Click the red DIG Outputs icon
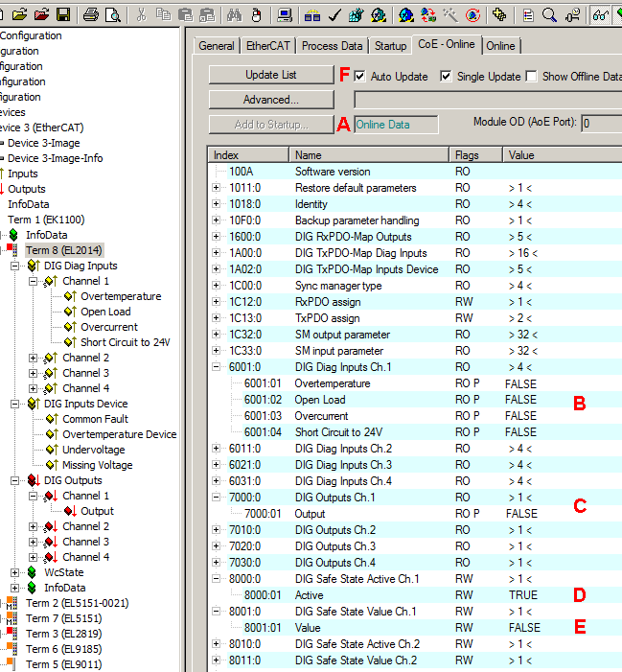The width and height of the screenshot is (622, 672). pos(34,480)
